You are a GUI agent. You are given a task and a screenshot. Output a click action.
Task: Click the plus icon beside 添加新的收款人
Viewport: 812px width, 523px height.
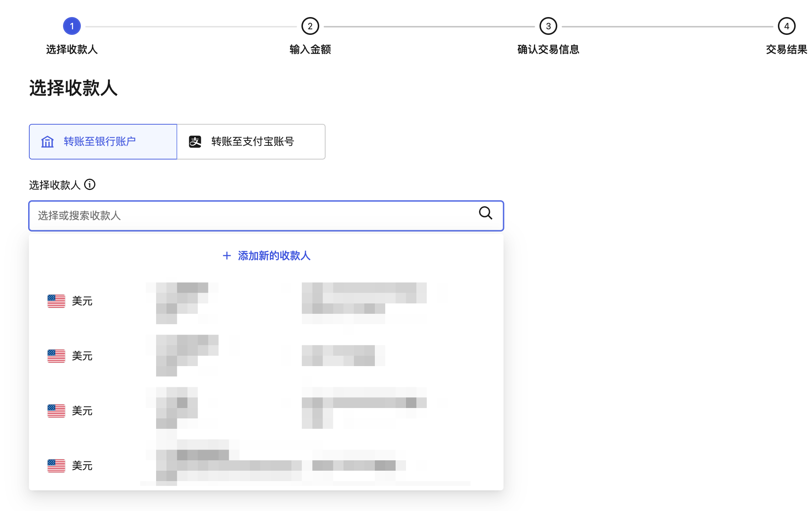(227, 256)
